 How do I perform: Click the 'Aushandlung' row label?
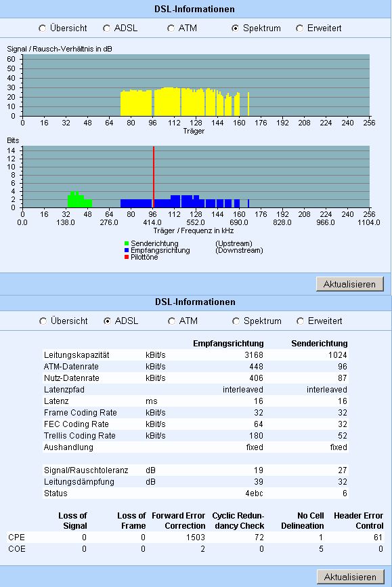(x=68, y=447)
